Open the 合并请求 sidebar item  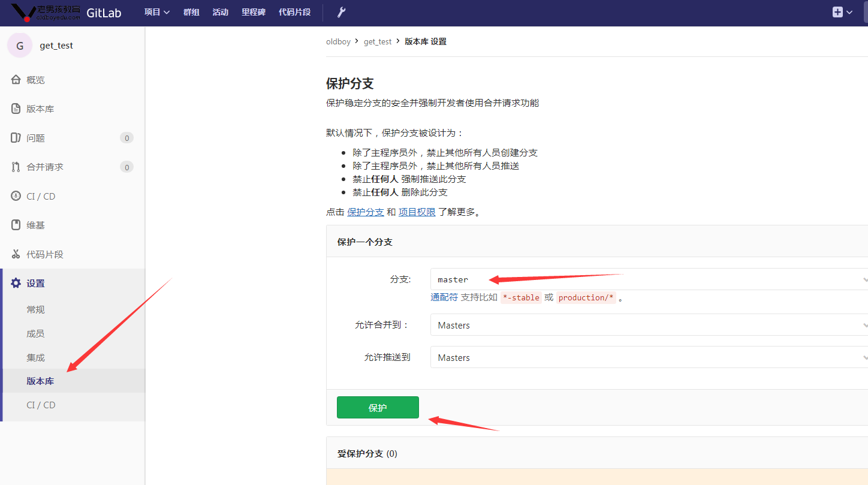(x=73, y=167)
